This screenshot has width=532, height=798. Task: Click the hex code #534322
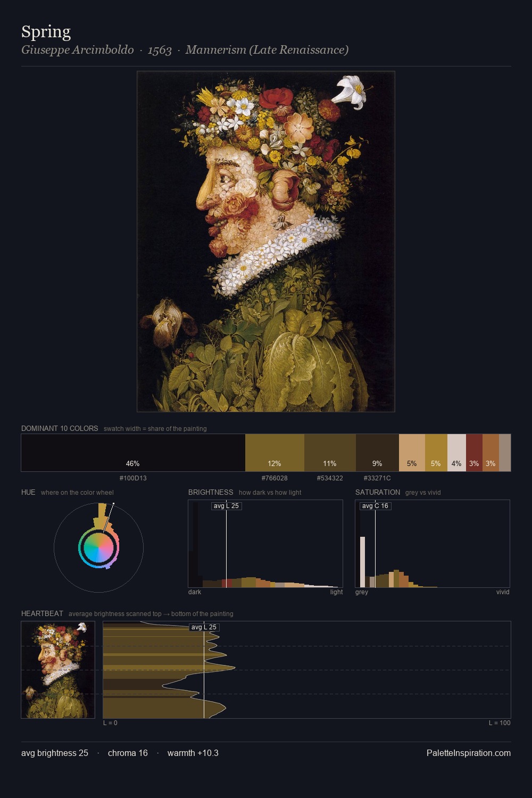point(330,478)
